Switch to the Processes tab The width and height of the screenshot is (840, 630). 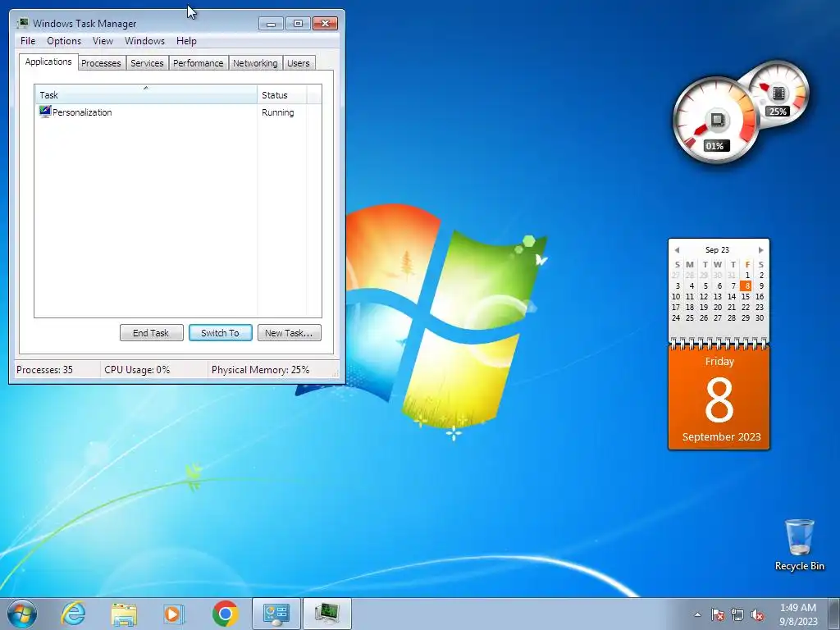tap(101, 63)
